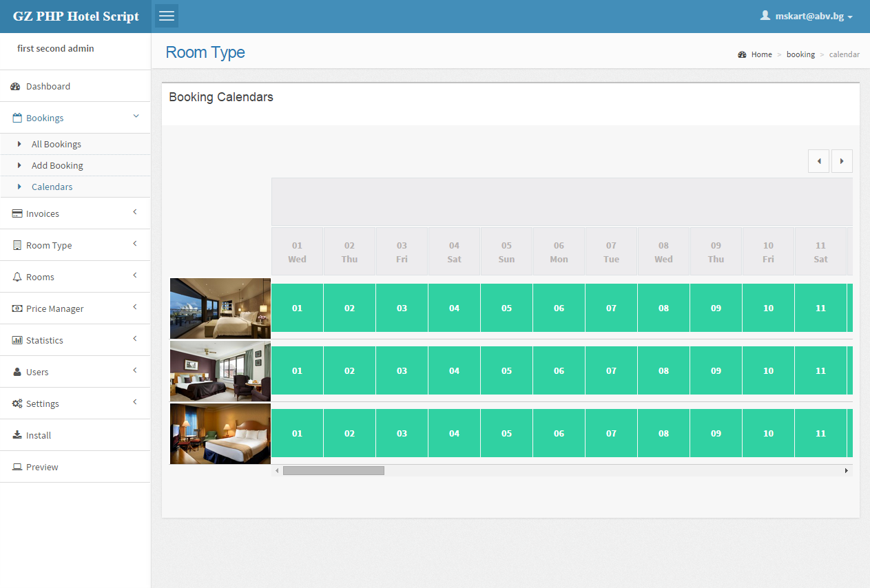
Task: Click the Preview laptop icon
Action: coord(17,467)
